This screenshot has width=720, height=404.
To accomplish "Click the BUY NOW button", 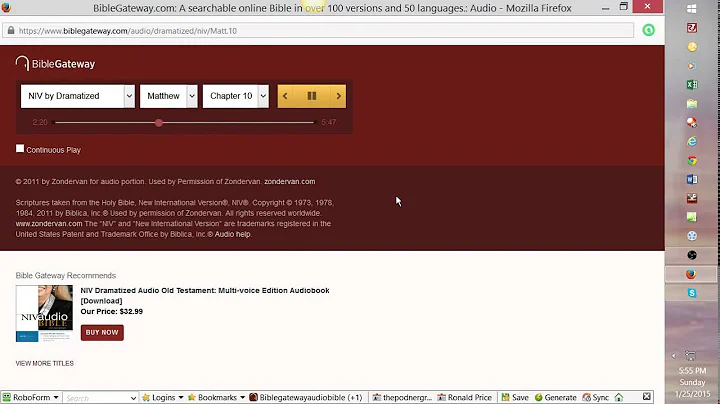I will click(x=102, y=332).
